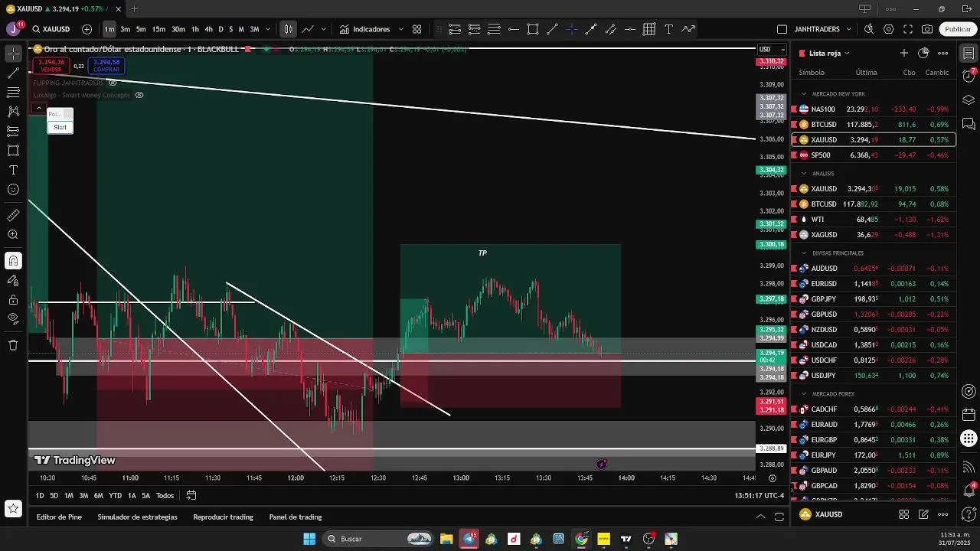The width and height of the screenshot is (980, 551).
Task: Open indicator templates grid icon
Action: [x=416, y=29]
